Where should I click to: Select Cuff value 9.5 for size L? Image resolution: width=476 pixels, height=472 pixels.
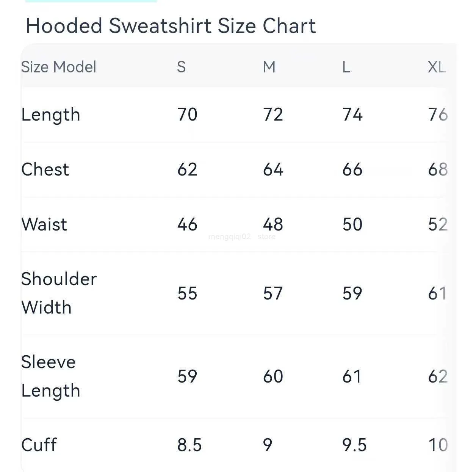tap(354, 445)
